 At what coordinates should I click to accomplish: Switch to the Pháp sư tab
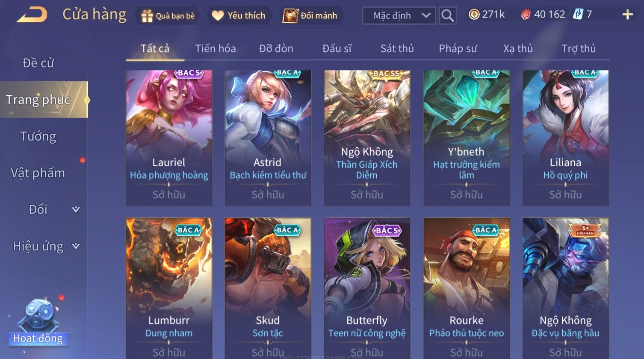pos(458,48)
